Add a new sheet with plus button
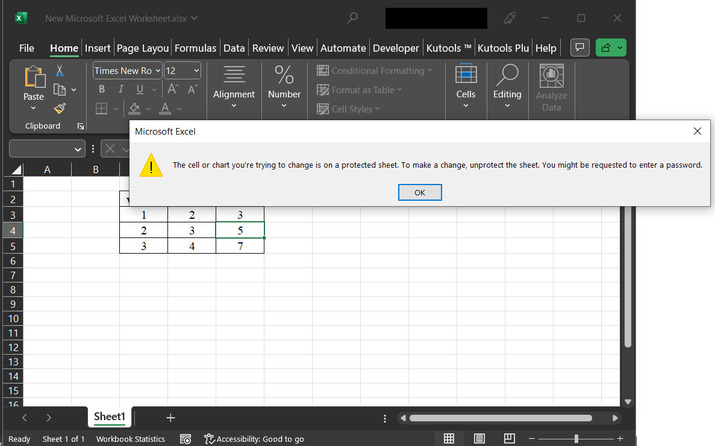715x446 pixels. pyautogui.click(x=171, y=418)
